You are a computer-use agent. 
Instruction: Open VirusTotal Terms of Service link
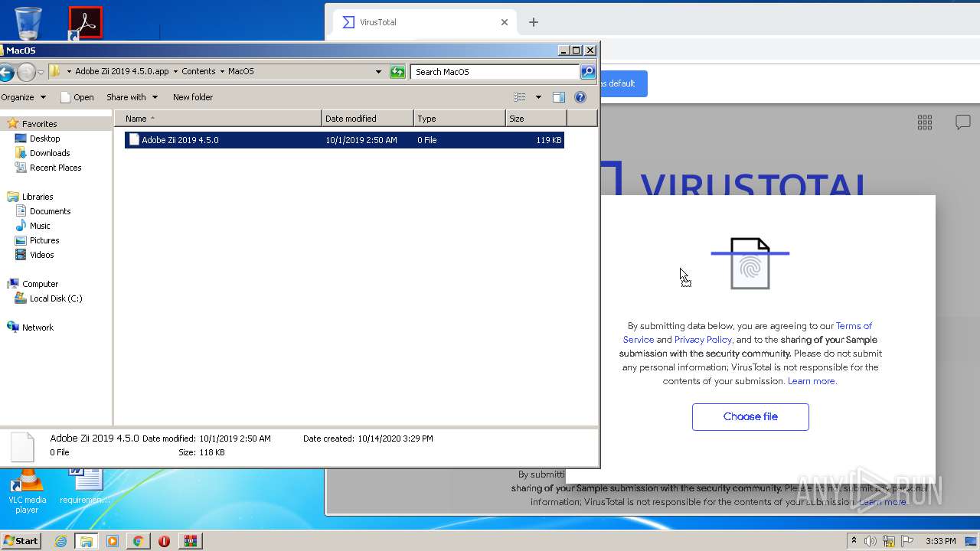coord(854,326)
